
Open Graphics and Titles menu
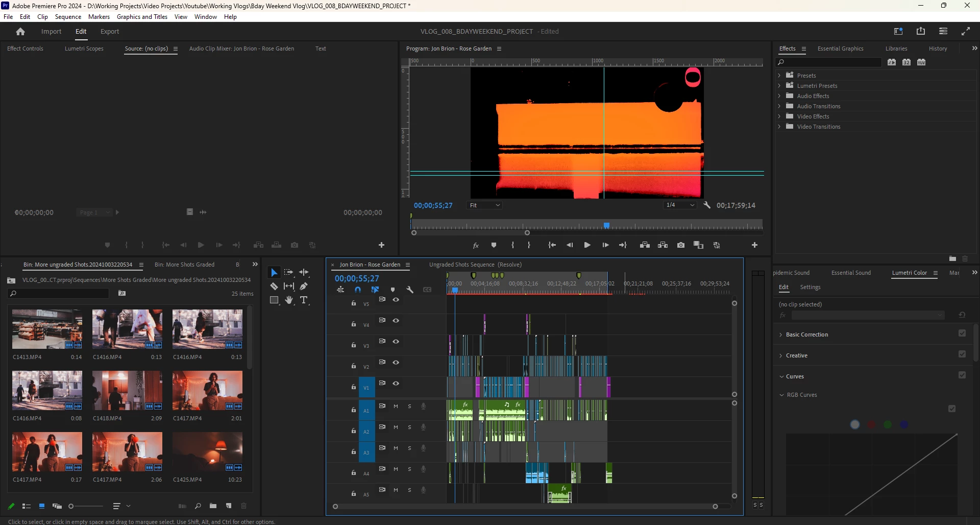(x=142, y=17)
